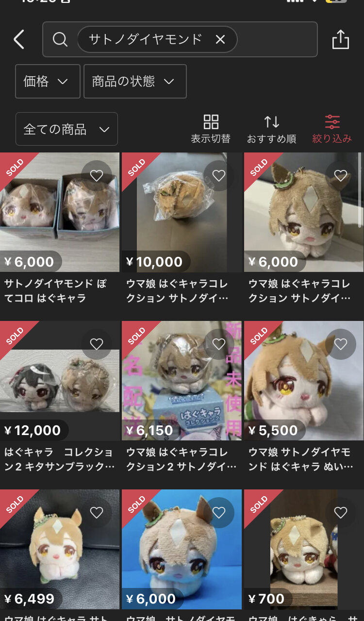
Task: Tap the share icon at top right
Action: tap(341, 39)
